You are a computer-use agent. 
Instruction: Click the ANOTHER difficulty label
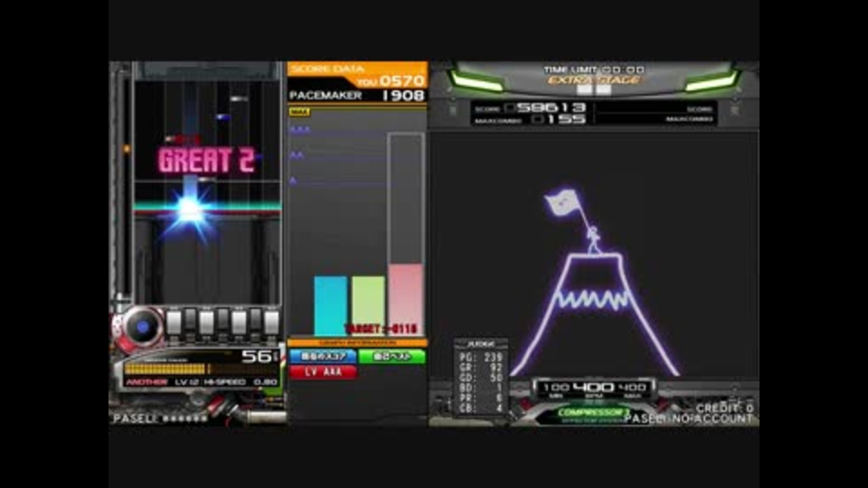(146, 382)
